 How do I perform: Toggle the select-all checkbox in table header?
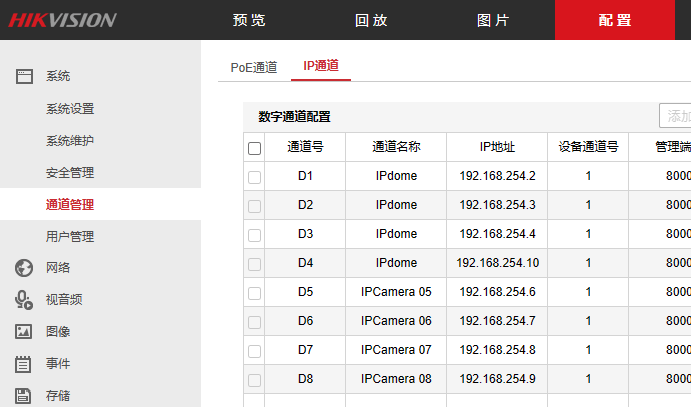pos(254,148)
